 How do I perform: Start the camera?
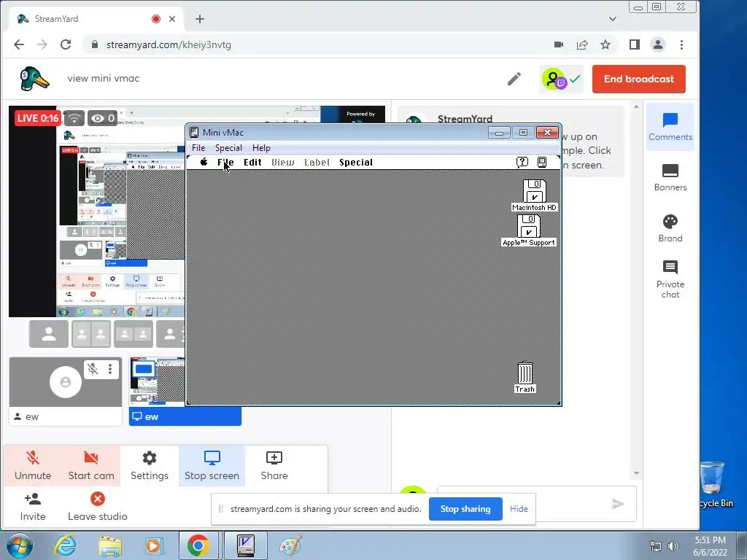(91, 466)
